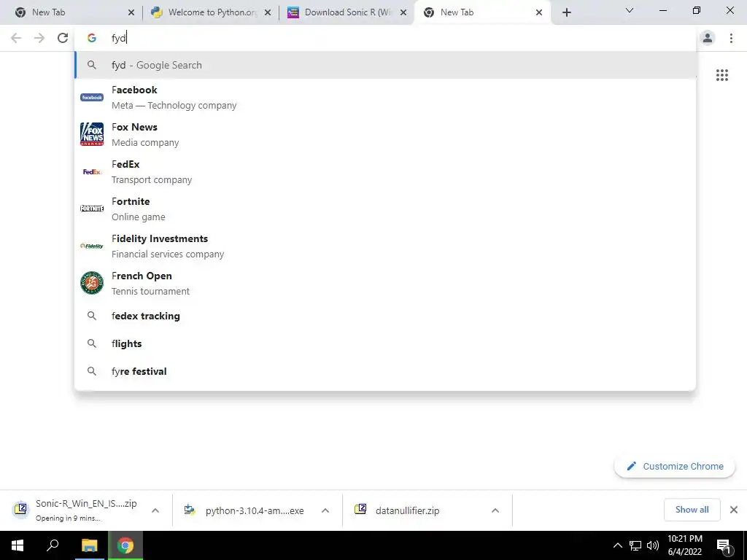Switch to the first New Tab

pyautogui.click(x=75, y=12)
